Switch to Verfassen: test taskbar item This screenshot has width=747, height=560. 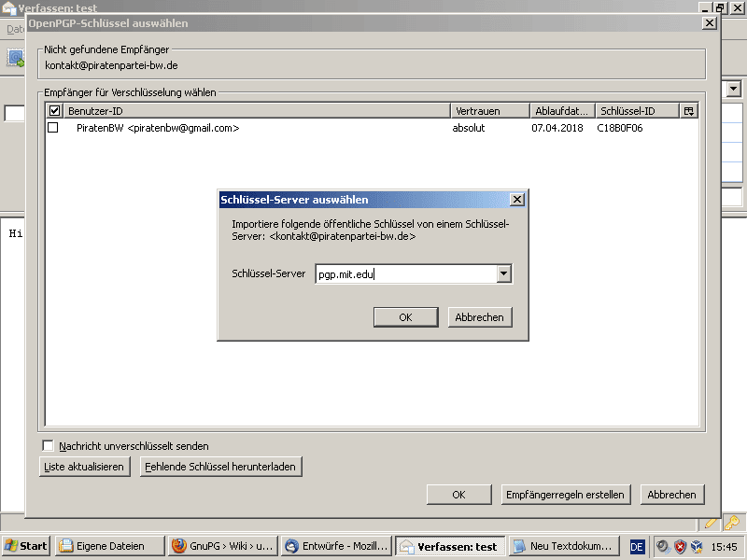pos(450,546)
